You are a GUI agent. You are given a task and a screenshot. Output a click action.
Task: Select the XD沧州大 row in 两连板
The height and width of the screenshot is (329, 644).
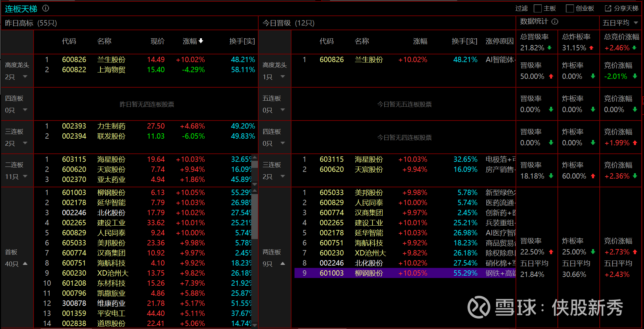pyautogui.click(x=405, y=253)
